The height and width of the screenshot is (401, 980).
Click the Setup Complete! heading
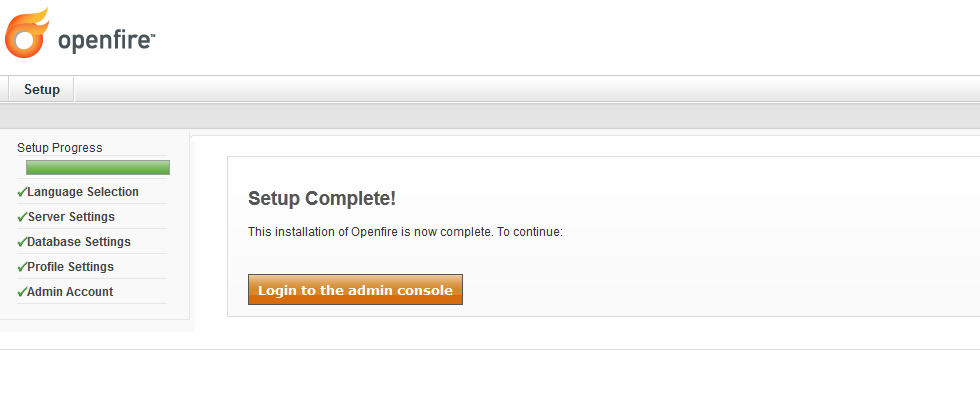322,198
